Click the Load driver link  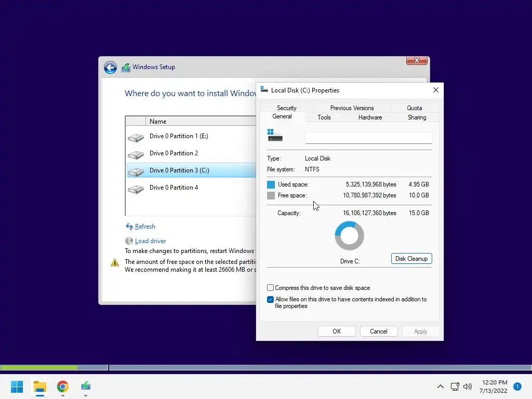pos(150,241)
